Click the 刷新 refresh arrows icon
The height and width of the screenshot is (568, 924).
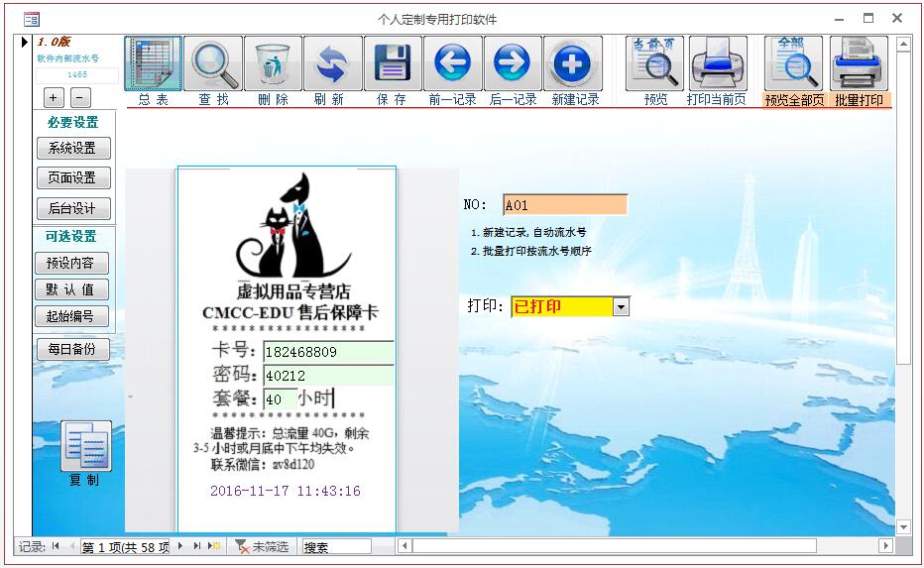point(333,63)
